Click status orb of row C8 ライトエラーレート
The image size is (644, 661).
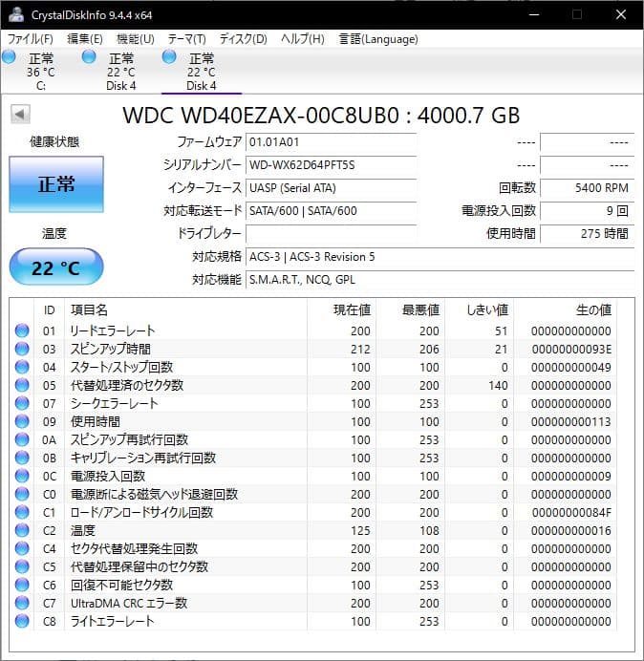coord(22,621)
